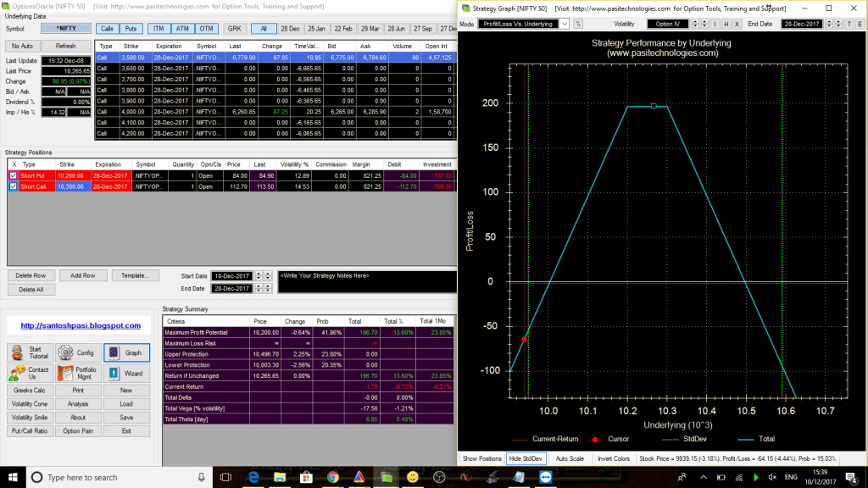Open the Config settings via gear icon
This screenshot has width=868, height=488.
[x=64, y=352]
